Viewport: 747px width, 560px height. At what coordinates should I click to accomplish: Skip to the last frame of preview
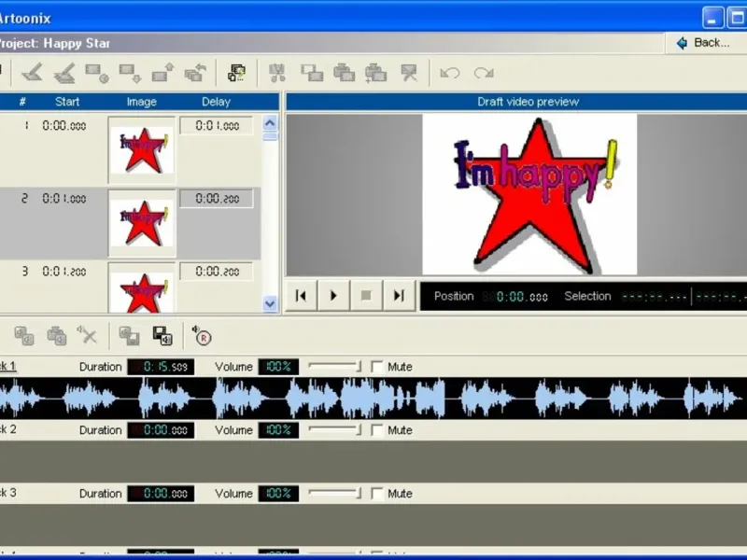click(x=399, y=296)
